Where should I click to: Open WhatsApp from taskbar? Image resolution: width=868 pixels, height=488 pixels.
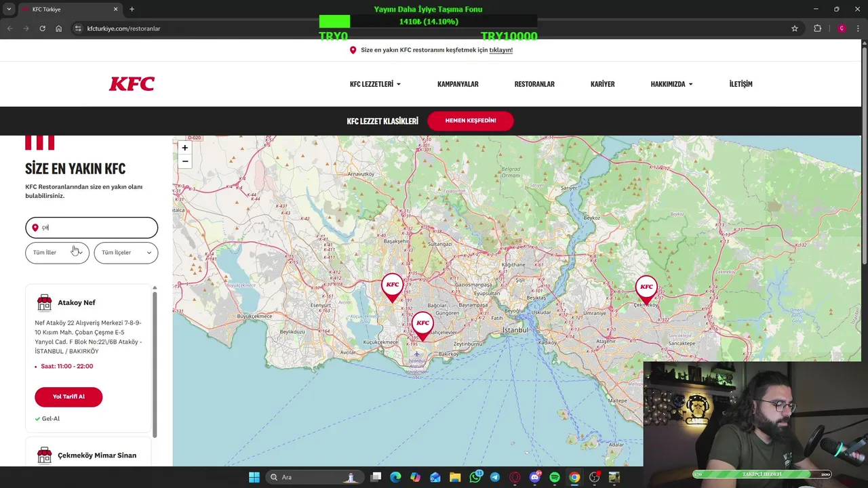475,477
